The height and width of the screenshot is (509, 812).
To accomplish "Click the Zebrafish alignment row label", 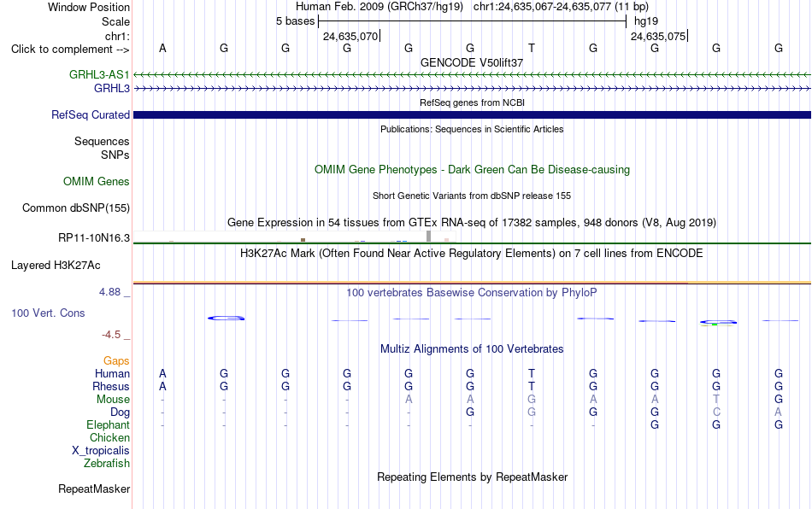I will coord(107,463).
